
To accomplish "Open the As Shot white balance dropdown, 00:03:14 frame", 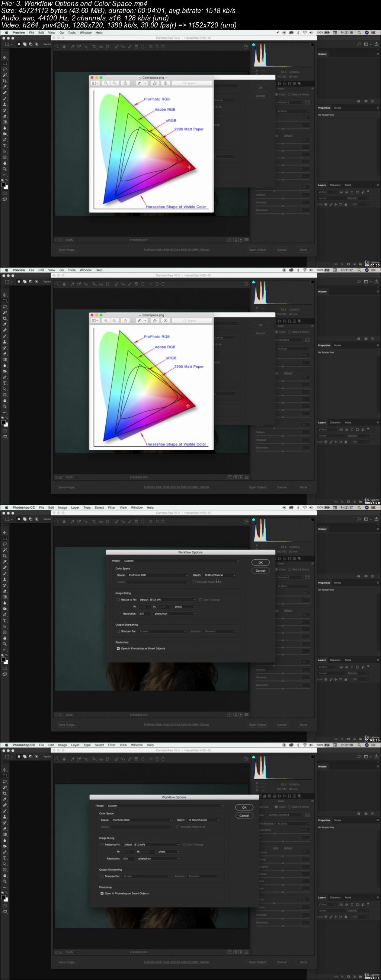I will point(292,823).
